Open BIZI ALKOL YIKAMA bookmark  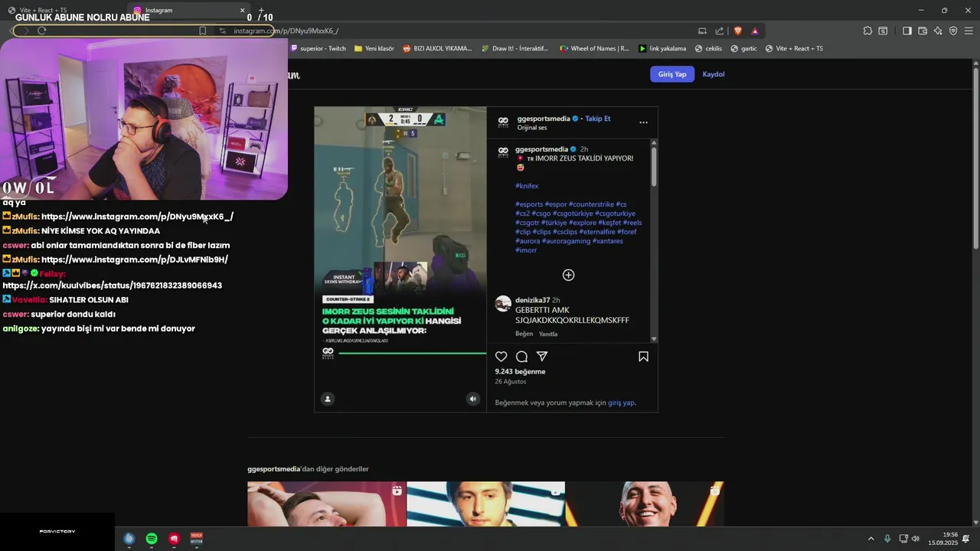coord(436,48)
